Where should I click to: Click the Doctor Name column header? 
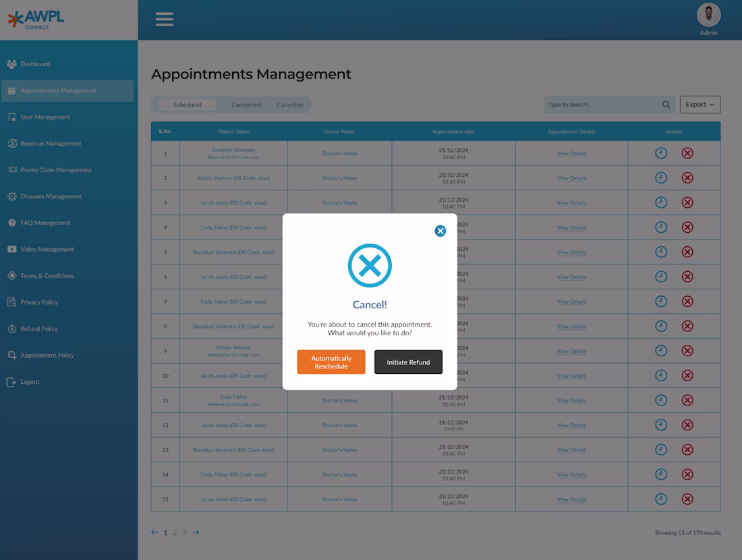[339, 132]
